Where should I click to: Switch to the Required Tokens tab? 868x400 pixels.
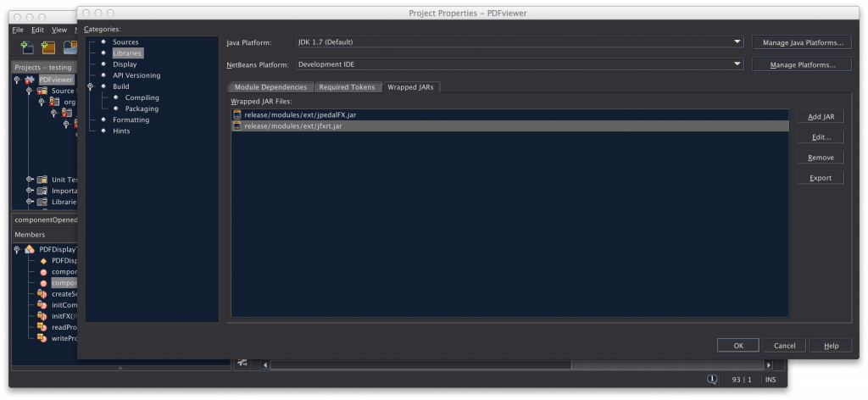point(347,87)
